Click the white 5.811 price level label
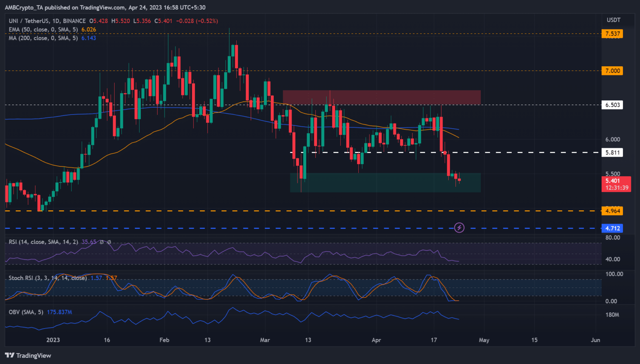The image size is (640, 364). [x=612, y=152]
